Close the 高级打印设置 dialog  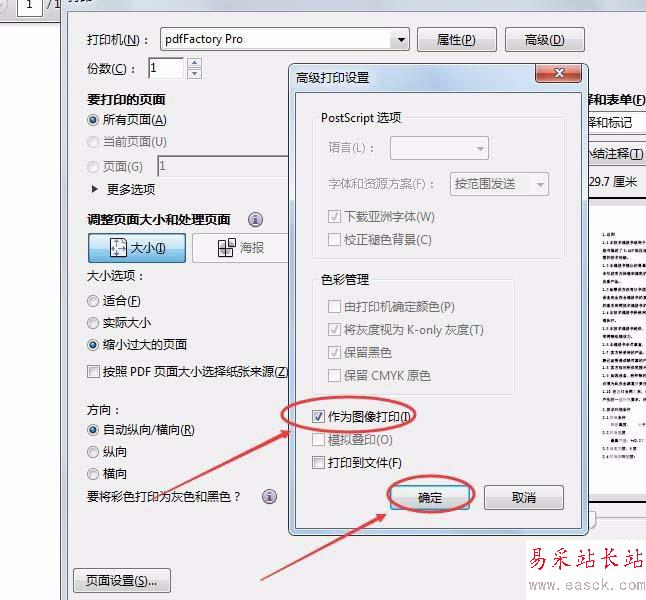(x=559, y=73)
